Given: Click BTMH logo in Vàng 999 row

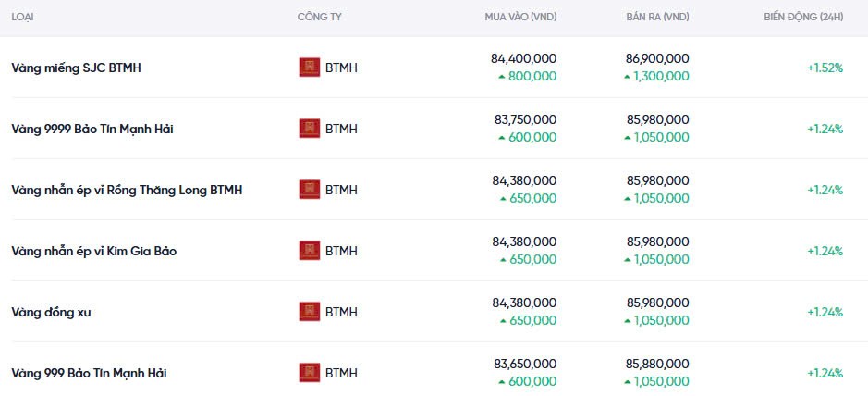Looking at the screenshot, I should pos(310,373).
